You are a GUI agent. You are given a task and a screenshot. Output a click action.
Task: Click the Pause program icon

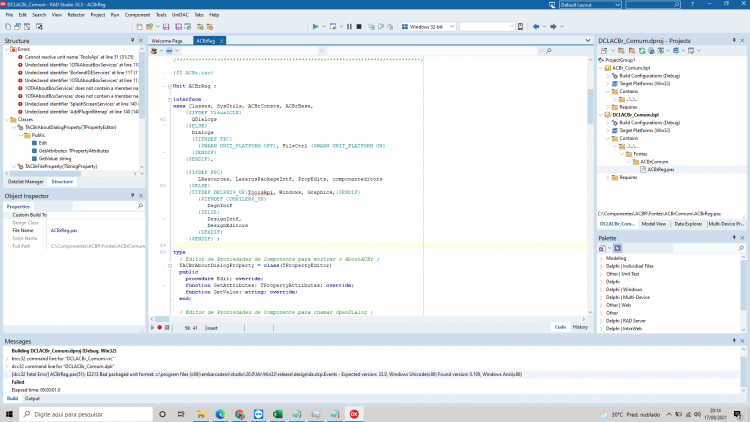click(349, 27)
